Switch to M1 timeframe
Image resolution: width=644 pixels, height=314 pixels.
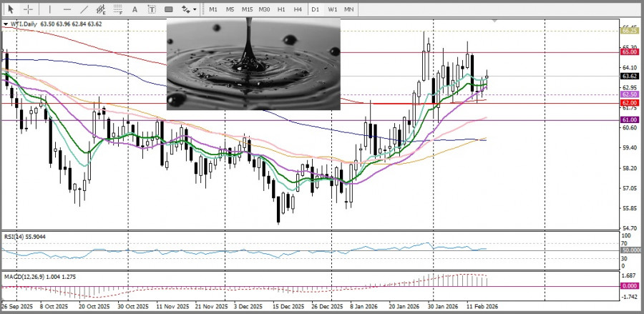[x=213, y=9]
